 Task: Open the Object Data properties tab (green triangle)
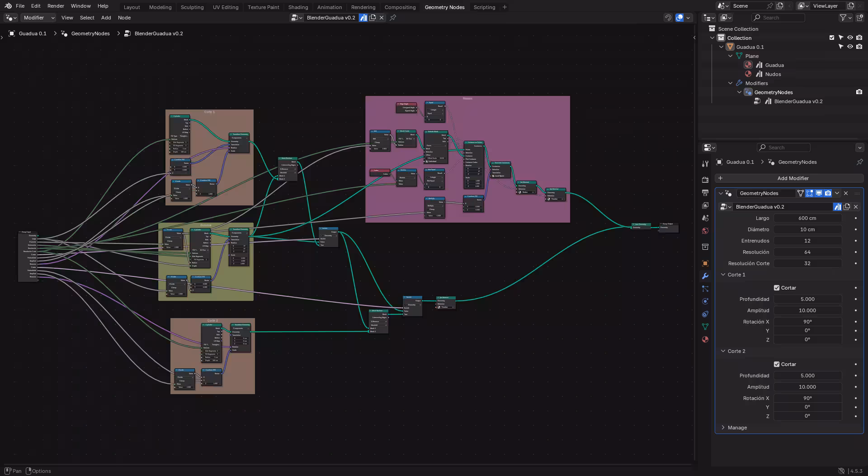tap(705, 327)
